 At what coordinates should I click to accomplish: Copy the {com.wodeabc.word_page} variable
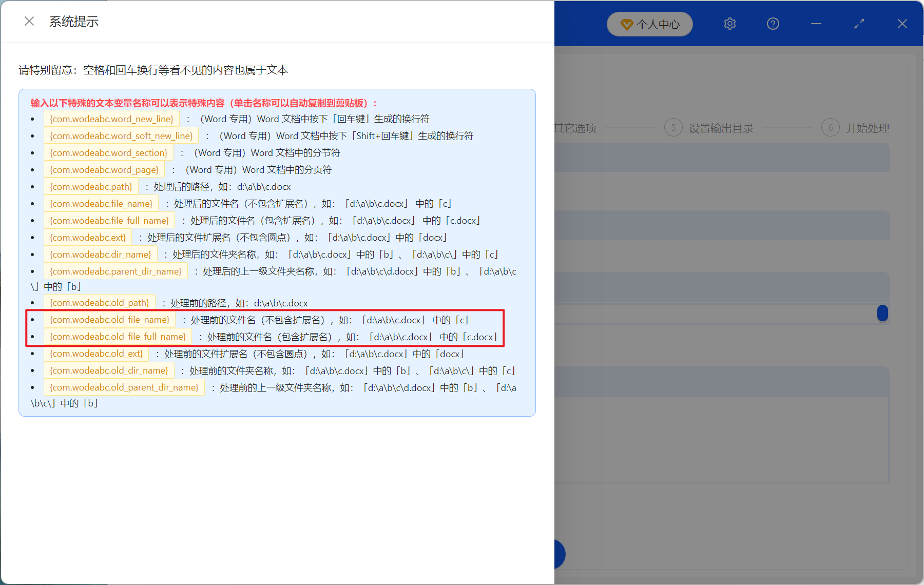(104, 169)
